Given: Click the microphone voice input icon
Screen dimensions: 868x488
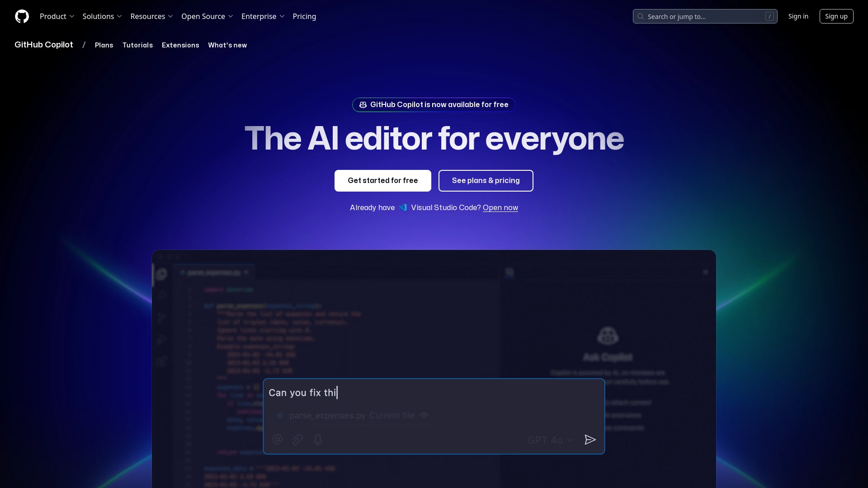Looking at the screenshot, I should (x=318, y=439).
